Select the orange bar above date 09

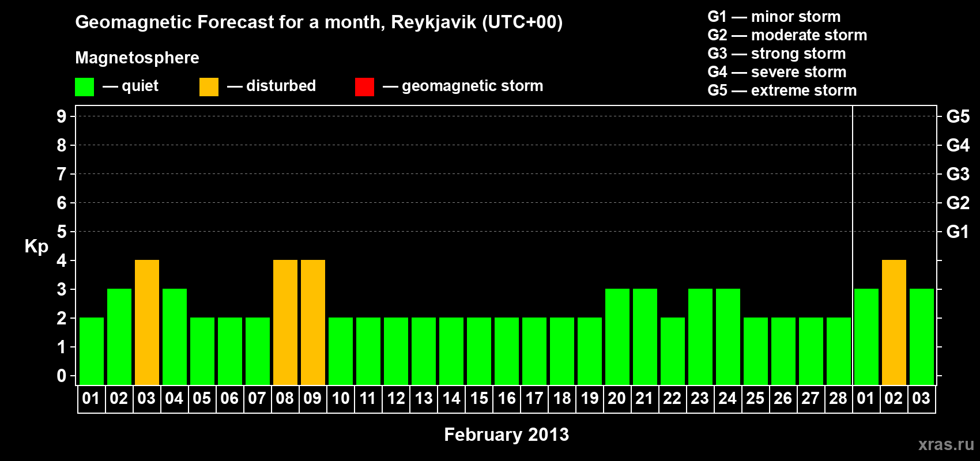(312, 322)
